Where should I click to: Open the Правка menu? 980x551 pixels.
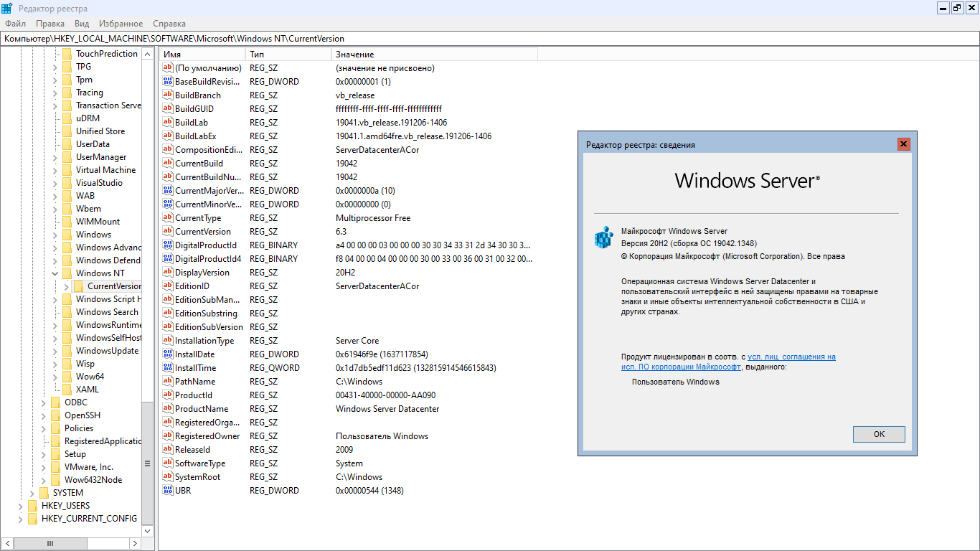click(50, 24)
